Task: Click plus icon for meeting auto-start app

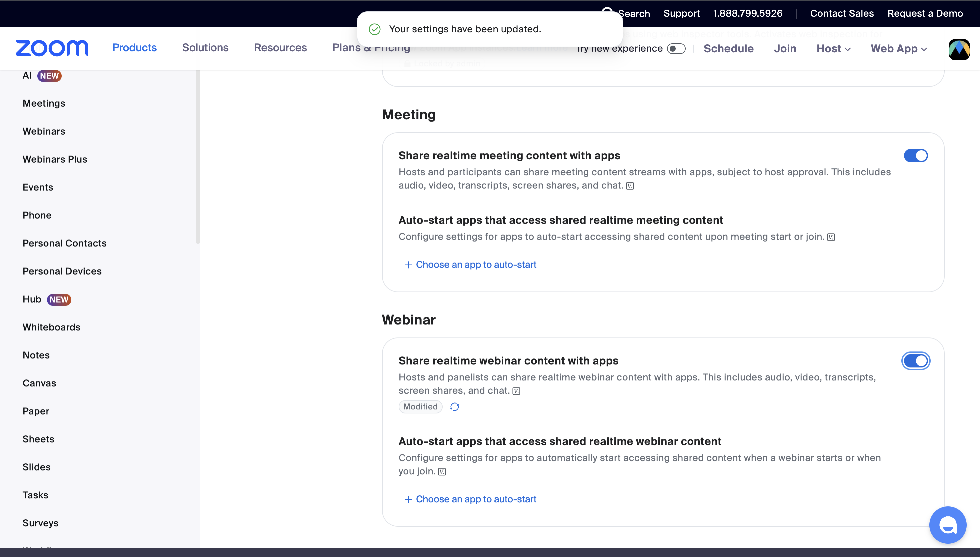Action: pyautogui.click(x=408, y=265)
